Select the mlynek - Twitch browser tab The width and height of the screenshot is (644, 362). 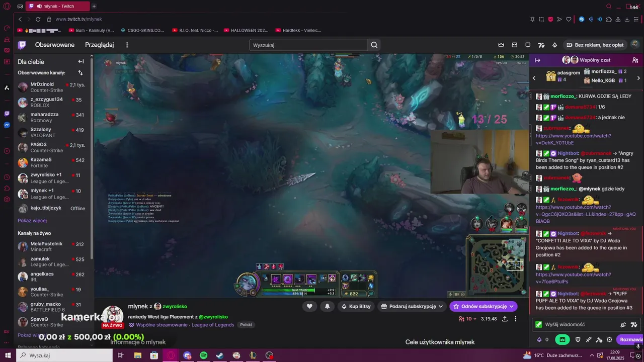[x=57, y=6]
